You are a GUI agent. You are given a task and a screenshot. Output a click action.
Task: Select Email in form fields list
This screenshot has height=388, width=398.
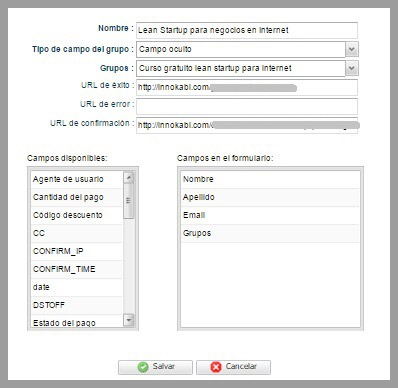point(270,215)
